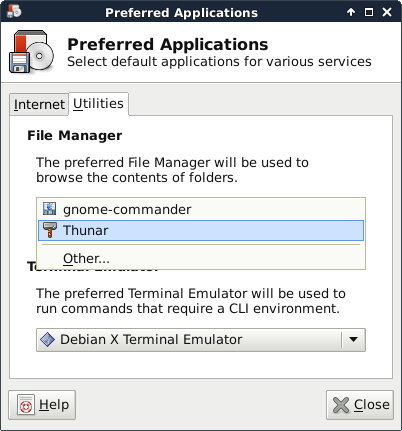Switch to the Internet tab
This screenshot has height=431, width=402.
tap(39, 104)
